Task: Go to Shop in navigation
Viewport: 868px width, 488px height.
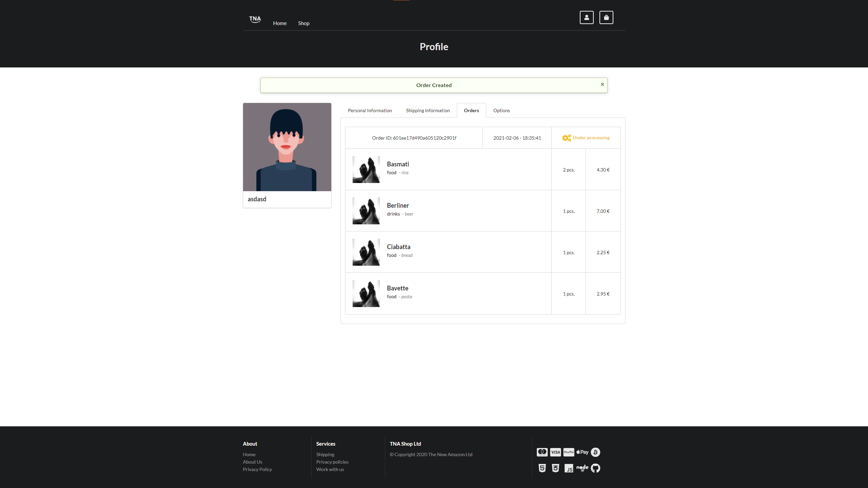Action: [x=303, y=23]
